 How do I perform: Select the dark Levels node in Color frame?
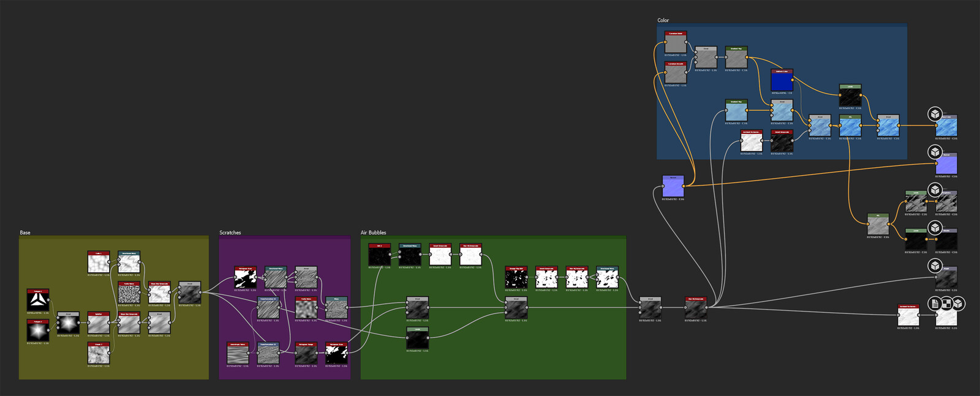point(850,95)
